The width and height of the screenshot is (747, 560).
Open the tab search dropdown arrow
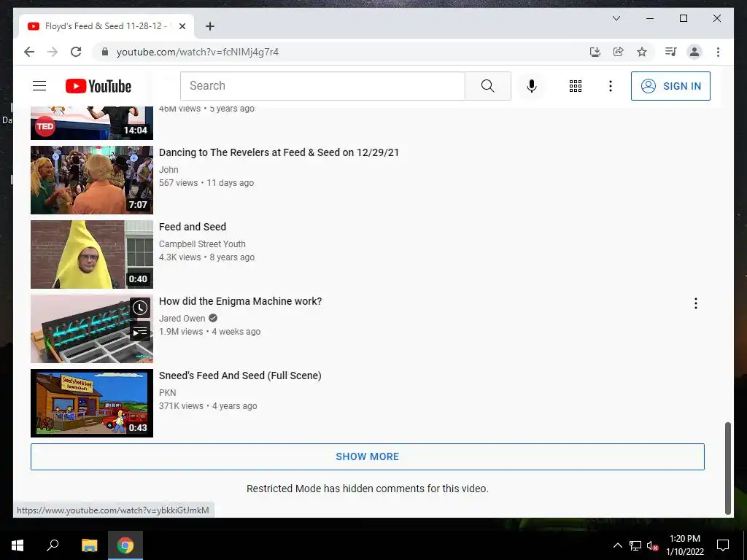point(616,18)
